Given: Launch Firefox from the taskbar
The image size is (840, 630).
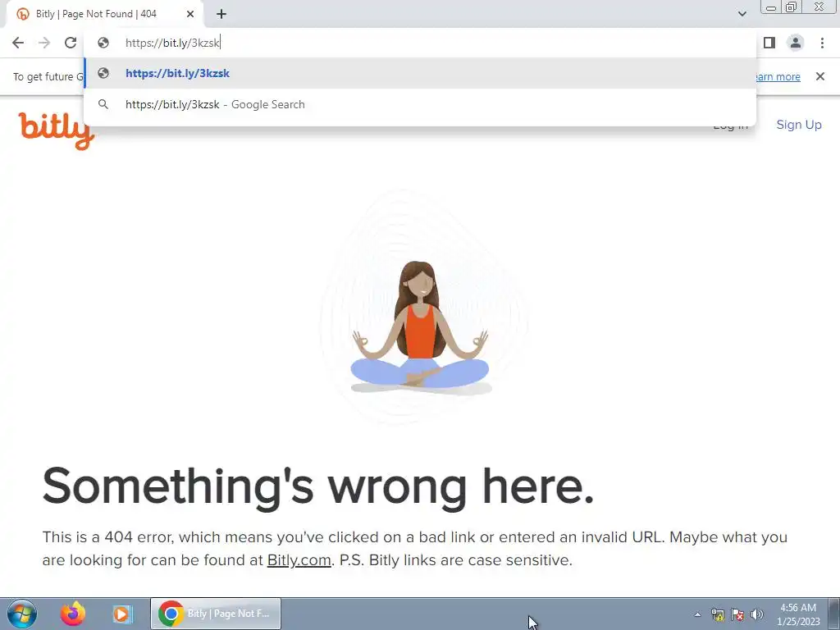Looking at the screenshot, I should [x=73, y=614].
